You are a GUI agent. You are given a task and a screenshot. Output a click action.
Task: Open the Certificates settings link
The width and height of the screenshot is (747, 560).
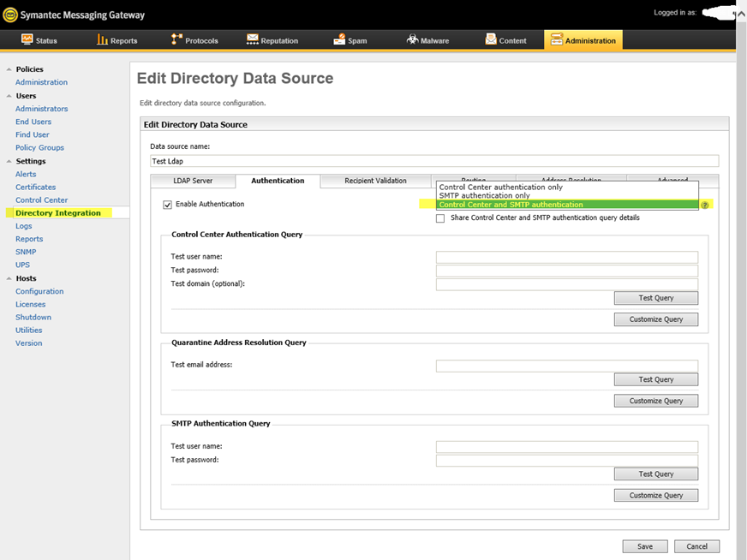tap(35, 188)
